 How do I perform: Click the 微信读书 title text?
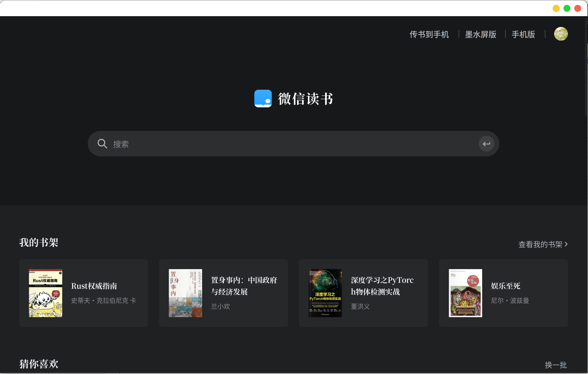click(x=306, y=99)
